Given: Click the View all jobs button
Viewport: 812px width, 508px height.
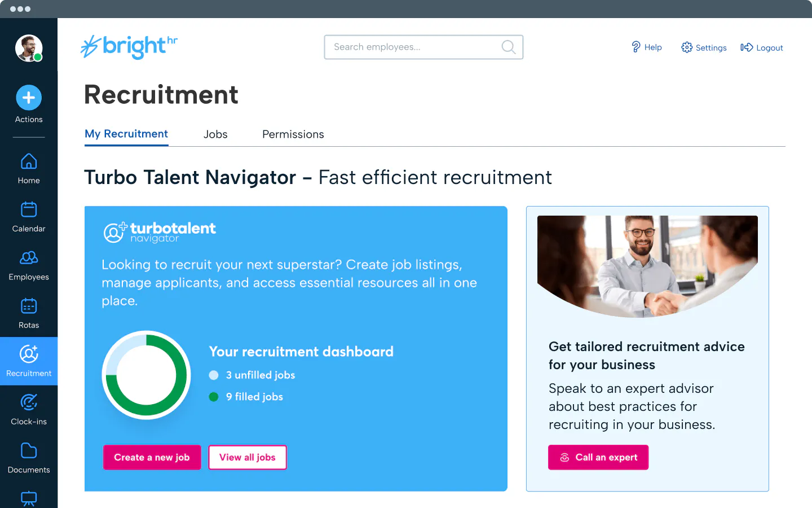Looking at the screenshot, I should coord(248,457).
